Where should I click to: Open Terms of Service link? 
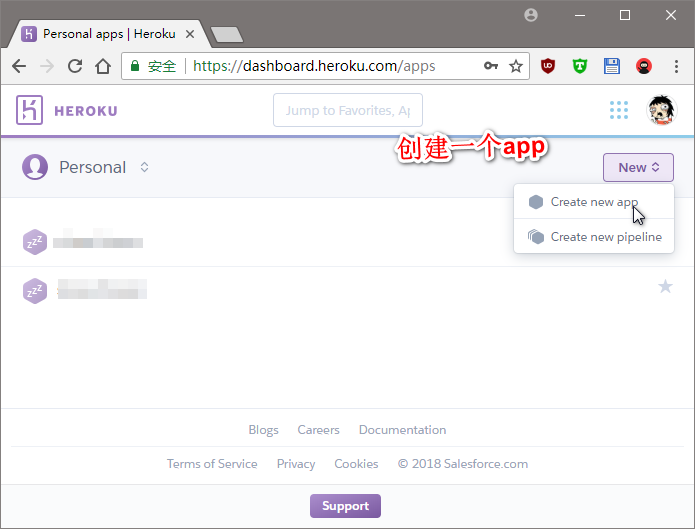point(212,464)
